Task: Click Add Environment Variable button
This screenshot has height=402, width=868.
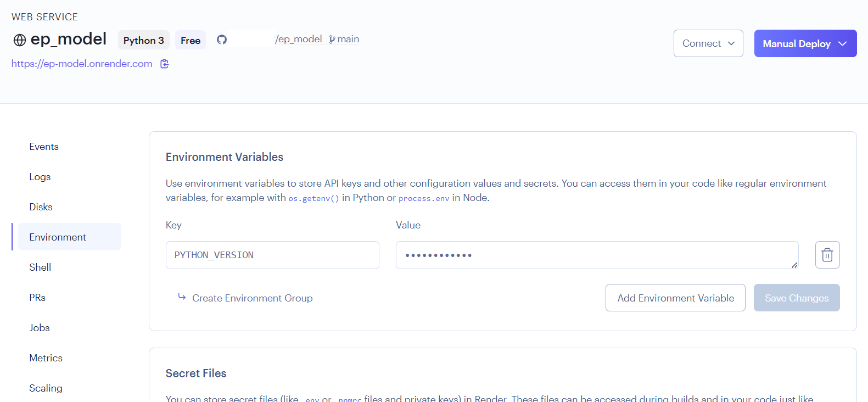Action: point(675,298)
